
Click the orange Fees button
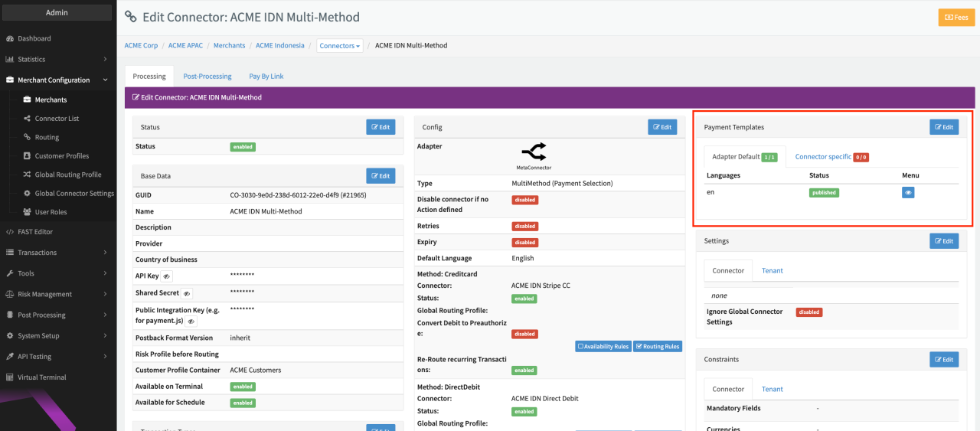(x=956, y=17)
